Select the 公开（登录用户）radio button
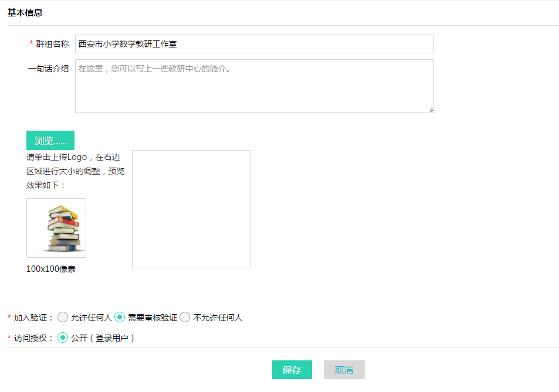The height and width of the screenshot is (392, 559). tap(63, 338)
